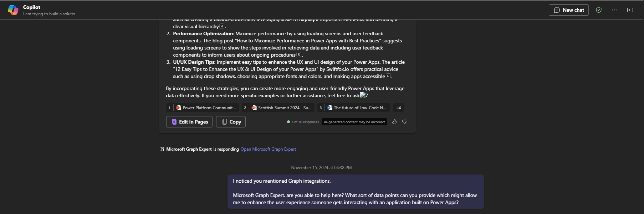Open the three-dots more options menu
Viewport: 644px width, 214px height.
tap(614, 10)
